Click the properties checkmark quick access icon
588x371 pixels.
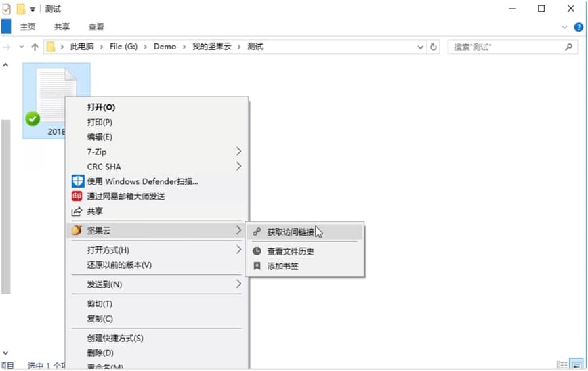[x=6, y=9]
